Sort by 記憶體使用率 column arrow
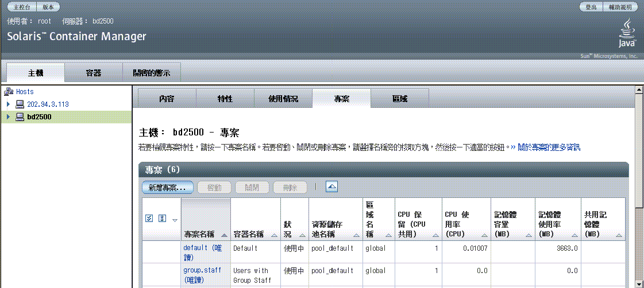This screenshot has width=644, height=288. [x=574, y=235]
